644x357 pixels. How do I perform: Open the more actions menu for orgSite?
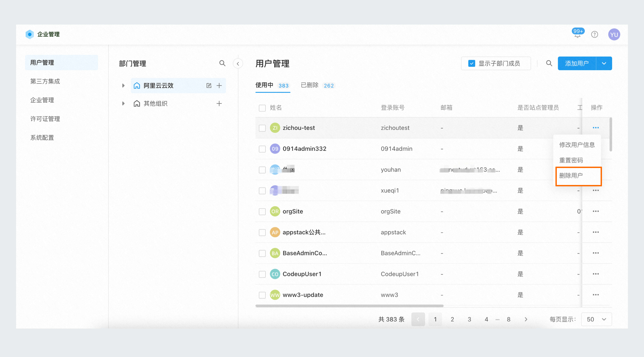pos(596,211)
